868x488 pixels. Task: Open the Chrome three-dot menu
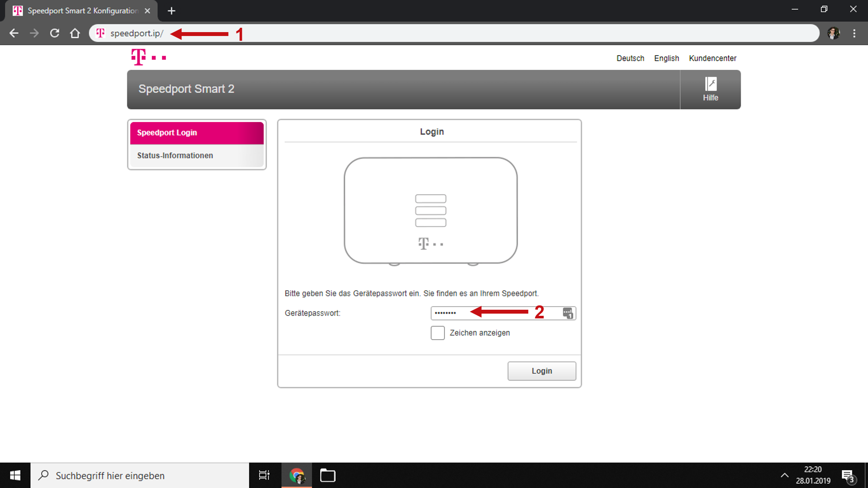[x=854, y=33]
